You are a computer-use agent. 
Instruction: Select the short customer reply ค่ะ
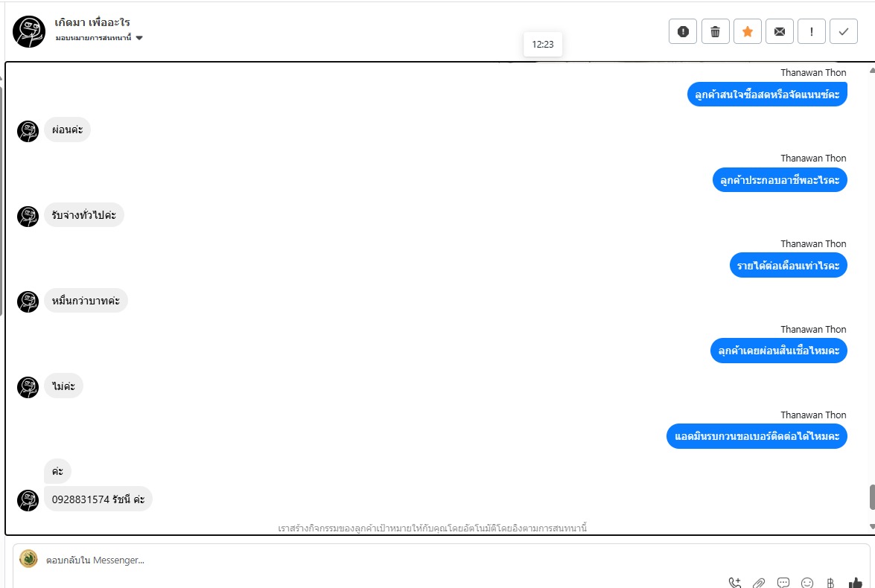[x=57, y=471]
